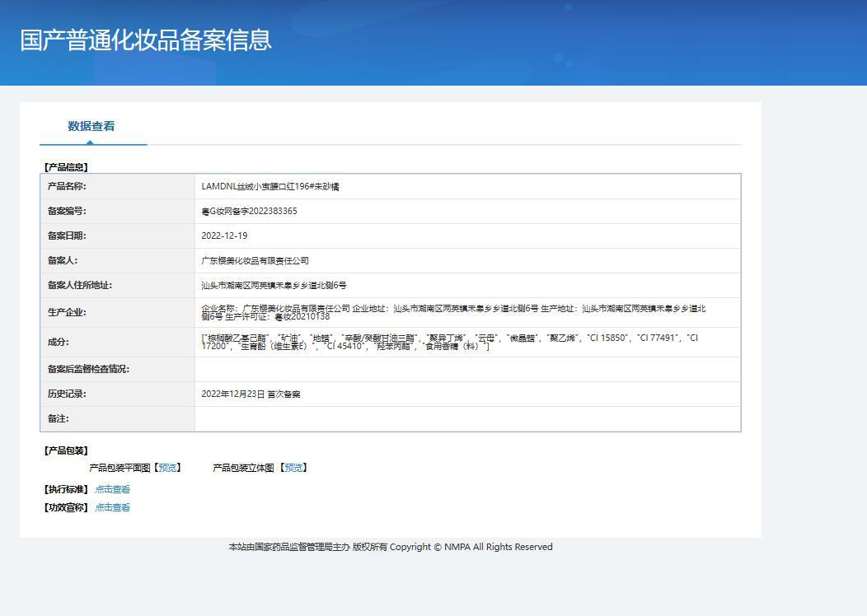Select the 备案人住所地址 address value
Image resolution: width=867 pixels, height=616 pixels.
pyautogui.click(x=274, y=286)
